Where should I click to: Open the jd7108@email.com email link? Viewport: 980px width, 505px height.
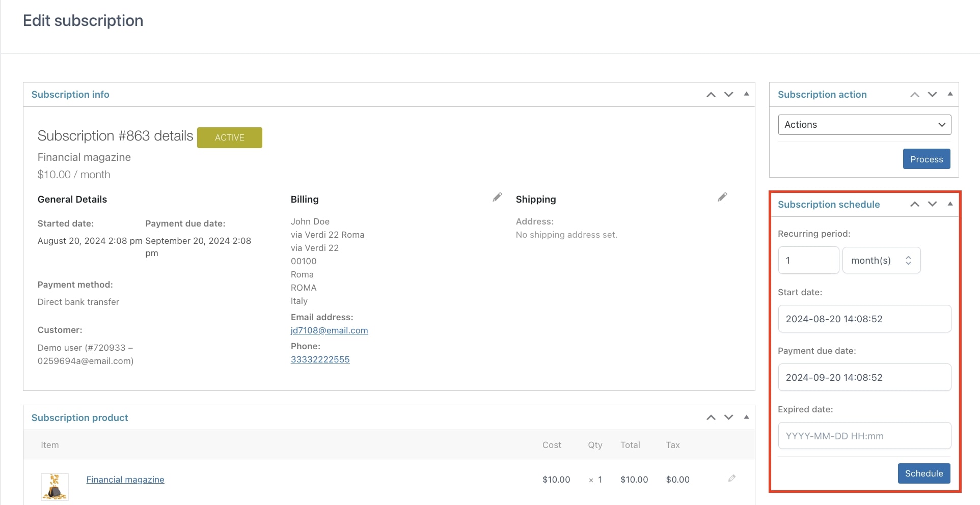[x=329, y=330]
